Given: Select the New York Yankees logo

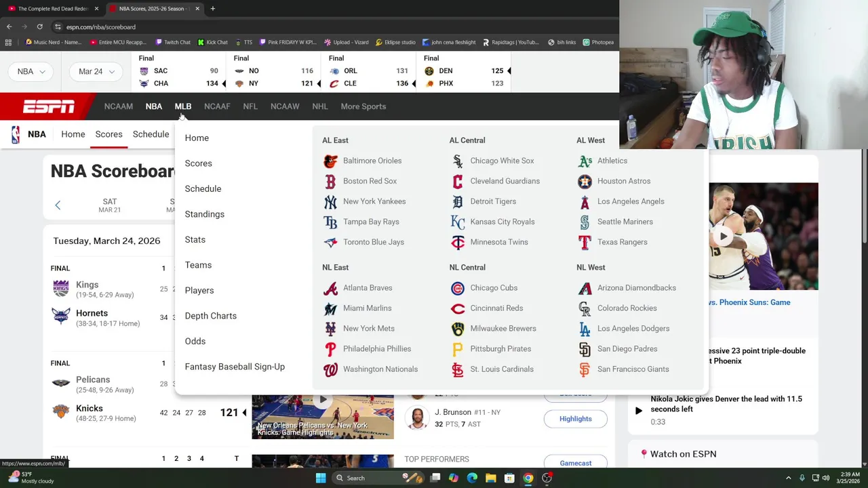Looking at the screenshot, I should [x=330, y=201].
